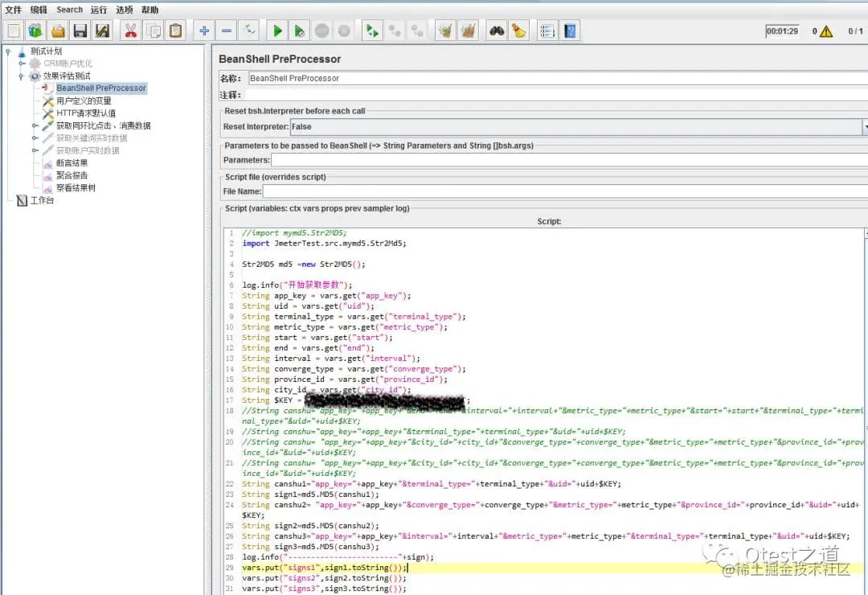Select 断言结果 listener in tree
This screenshot has height=595, width=868.
coord(72,163)
